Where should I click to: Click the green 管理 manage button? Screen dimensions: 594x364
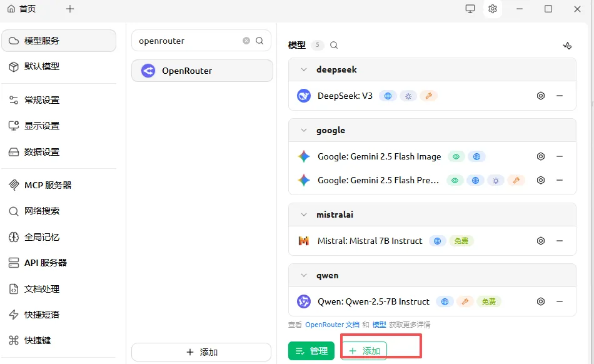(311, 351)
